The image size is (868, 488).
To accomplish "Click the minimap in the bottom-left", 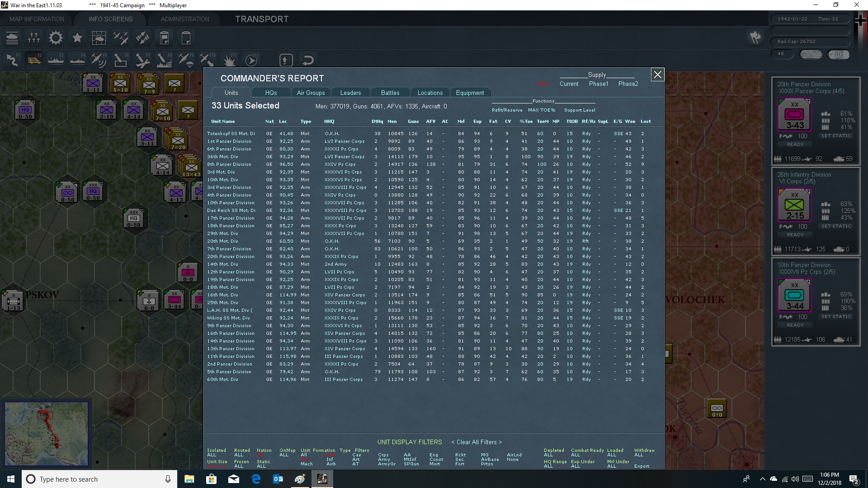I will (46, 433).
